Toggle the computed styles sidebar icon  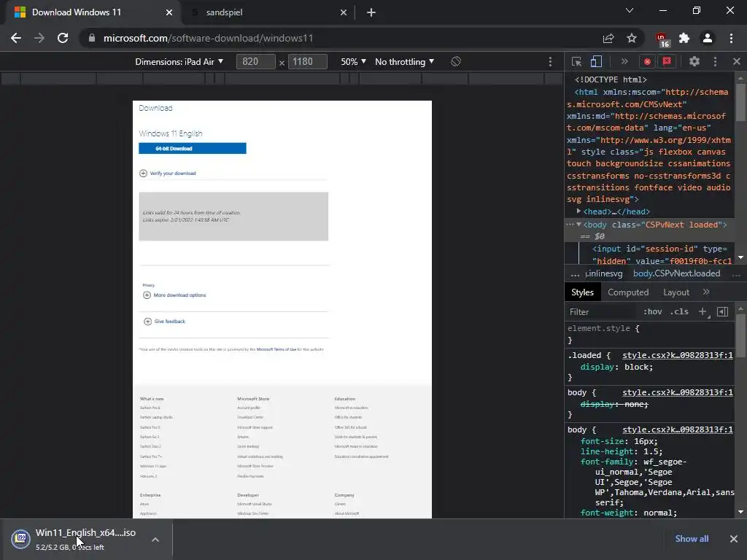point(723,311)
